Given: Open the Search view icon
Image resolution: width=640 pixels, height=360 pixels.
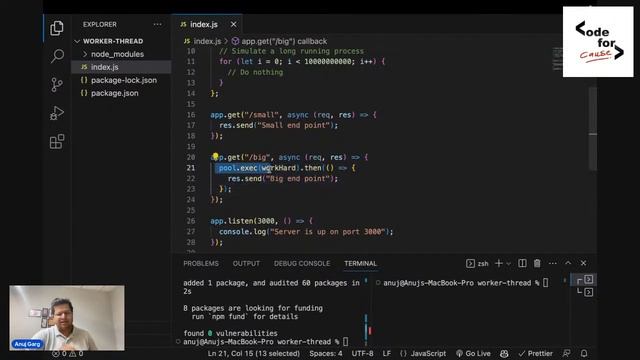Looking at the screenshot, I should click(57, 56).
